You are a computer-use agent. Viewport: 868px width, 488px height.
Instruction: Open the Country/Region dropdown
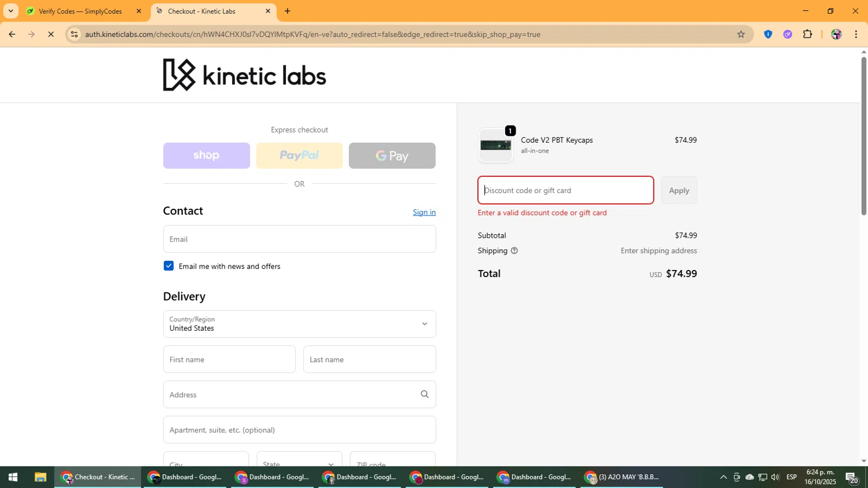pos(299,324)
